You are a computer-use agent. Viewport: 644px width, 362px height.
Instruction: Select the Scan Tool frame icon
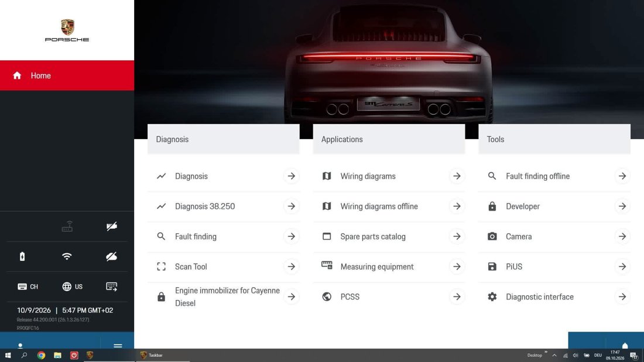[162, 267]
